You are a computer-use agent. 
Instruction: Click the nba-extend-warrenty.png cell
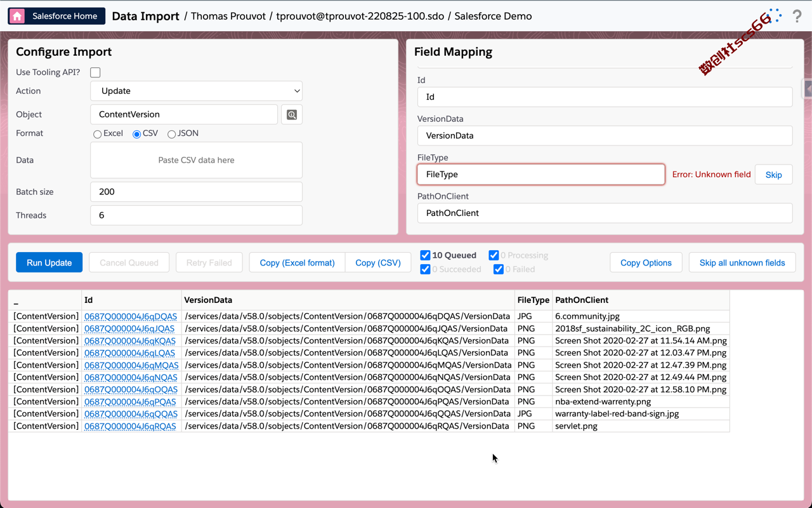(x=641, y=401)
